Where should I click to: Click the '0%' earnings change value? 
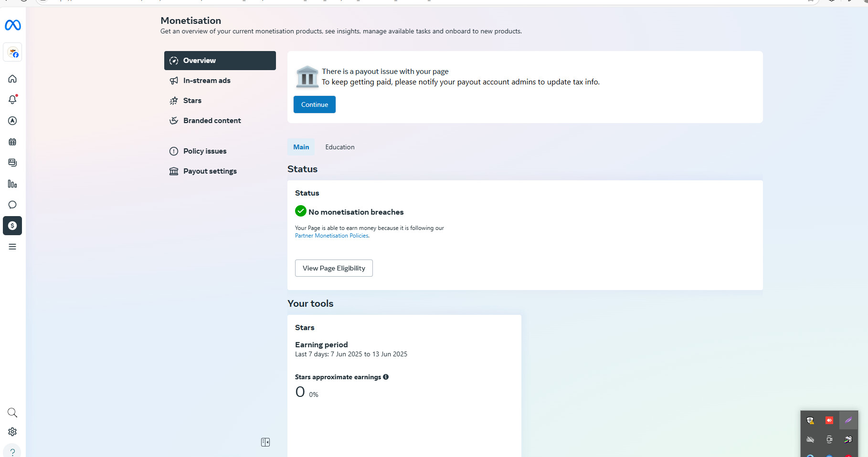314,395
